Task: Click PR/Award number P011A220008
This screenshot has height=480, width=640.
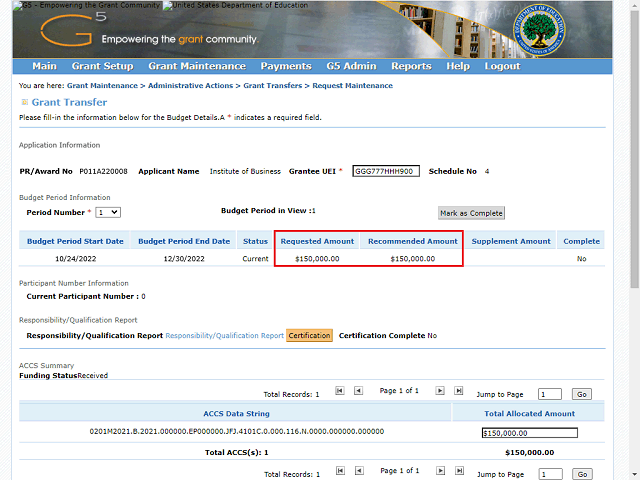Action: [x=103, y=171]
